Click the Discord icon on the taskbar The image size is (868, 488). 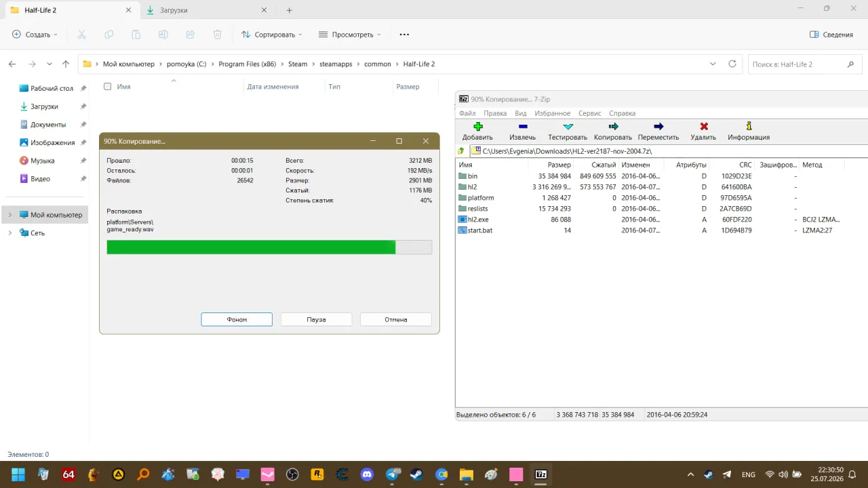pos(367,474)
